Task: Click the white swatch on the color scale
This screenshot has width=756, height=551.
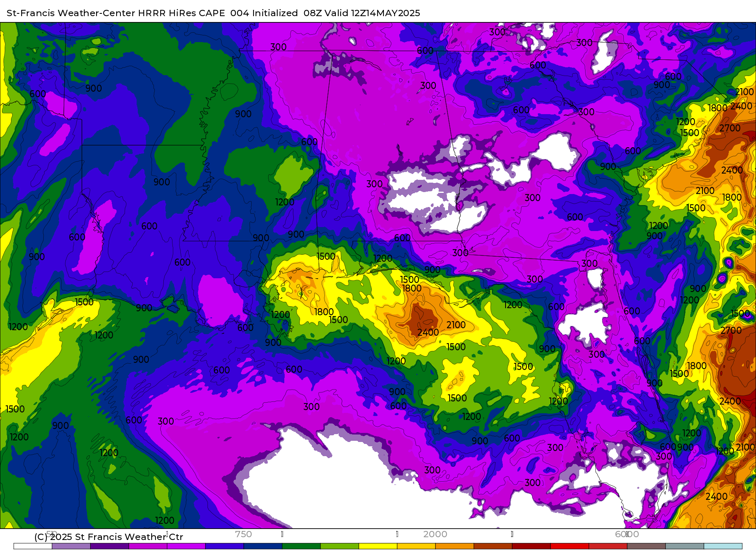Action: [x=33, y=546]
